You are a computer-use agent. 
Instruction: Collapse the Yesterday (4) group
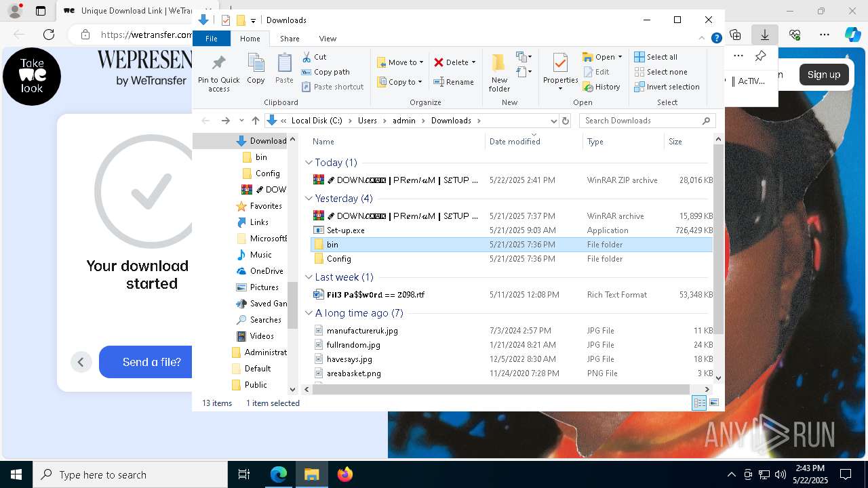tap(309, 199)
